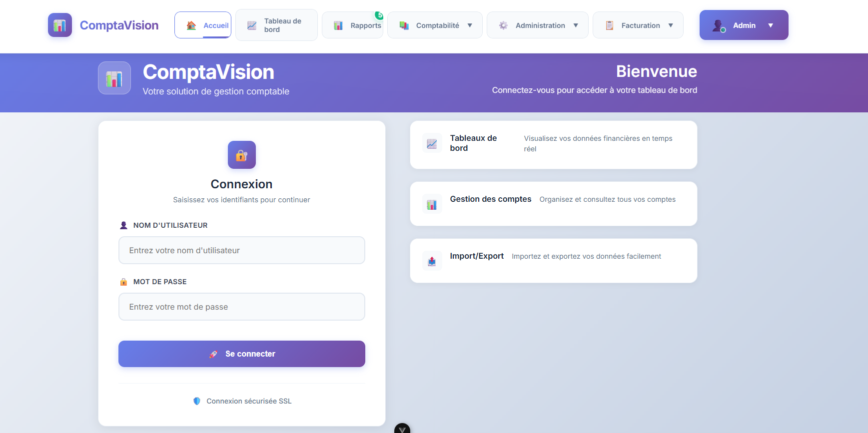This screenshot has width=868, height=433.
Task: Click the Tableaux de bord chart icon
Action: click(x=432, y=144)
